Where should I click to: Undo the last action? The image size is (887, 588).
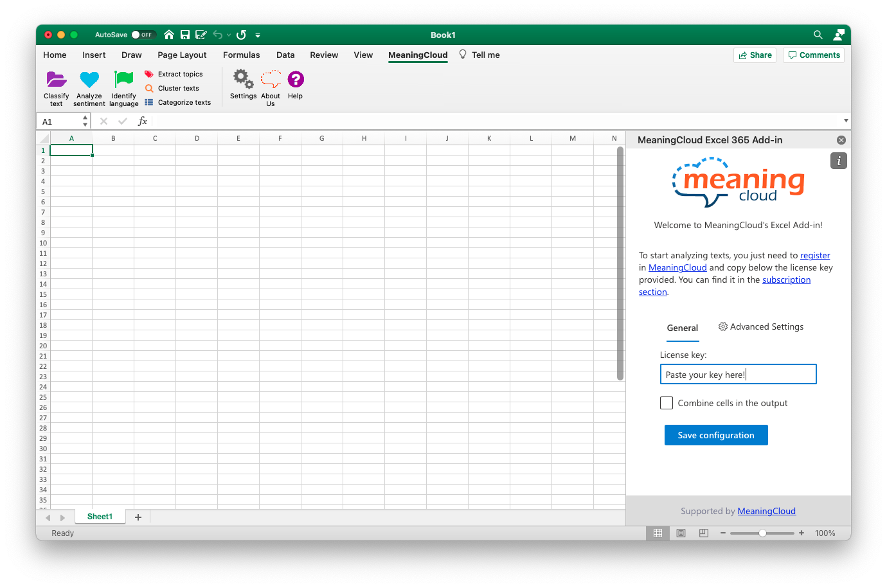point(218,35)
